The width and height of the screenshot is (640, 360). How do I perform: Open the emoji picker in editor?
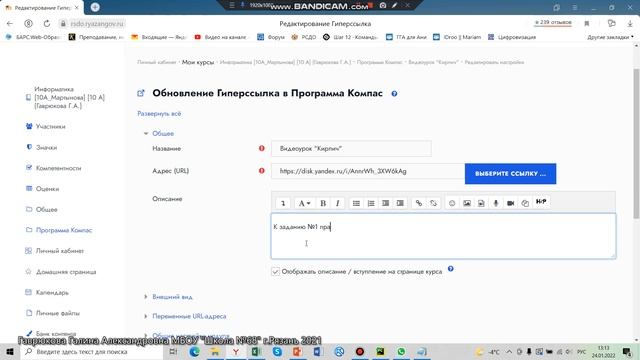pyautogui.click(x=452, y=203)
